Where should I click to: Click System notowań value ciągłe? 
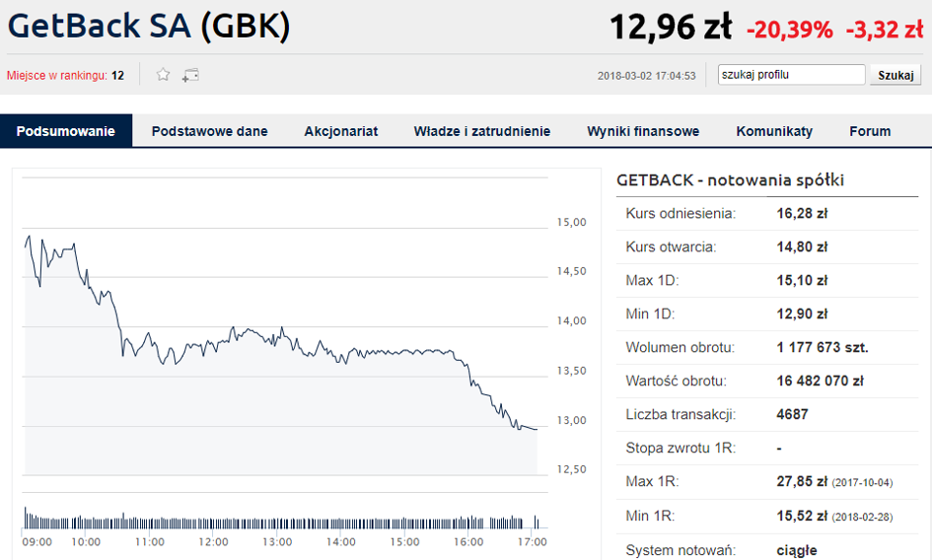(797, 550)
